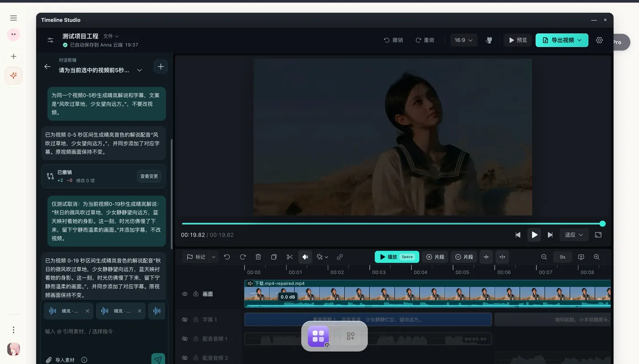Open the project adjustments sliders icon
Viewport: 639px width, 364px height.
point(50,40)
